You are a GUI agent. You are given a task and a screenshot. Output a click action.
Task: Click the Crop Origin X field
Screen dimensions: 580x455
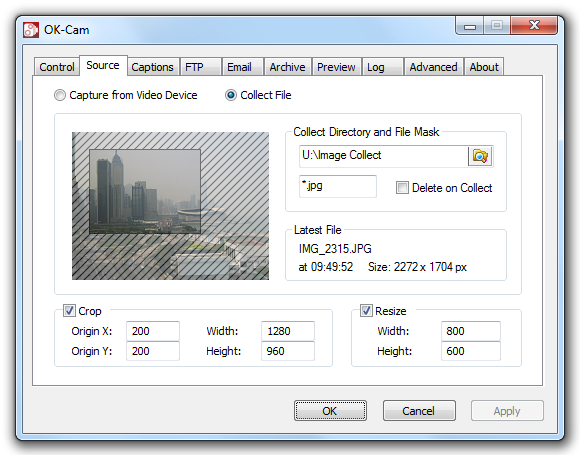tap(153, 331)
